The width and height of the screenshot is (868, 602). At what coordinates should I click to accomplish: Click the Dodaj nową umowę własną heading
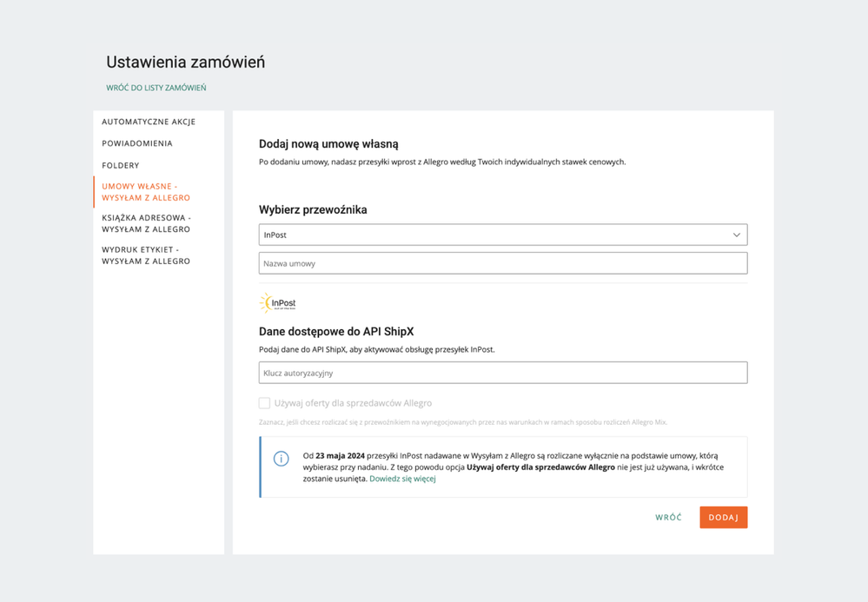(x=328, y=143)
